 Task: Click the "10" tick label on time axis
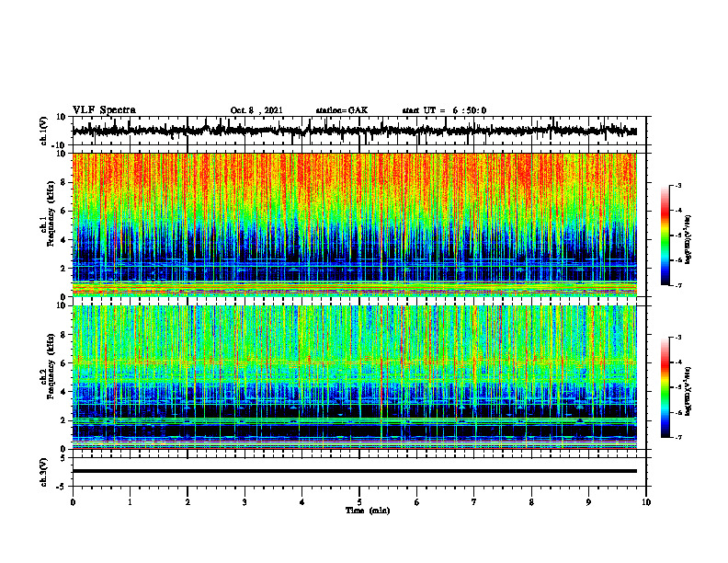646,502
